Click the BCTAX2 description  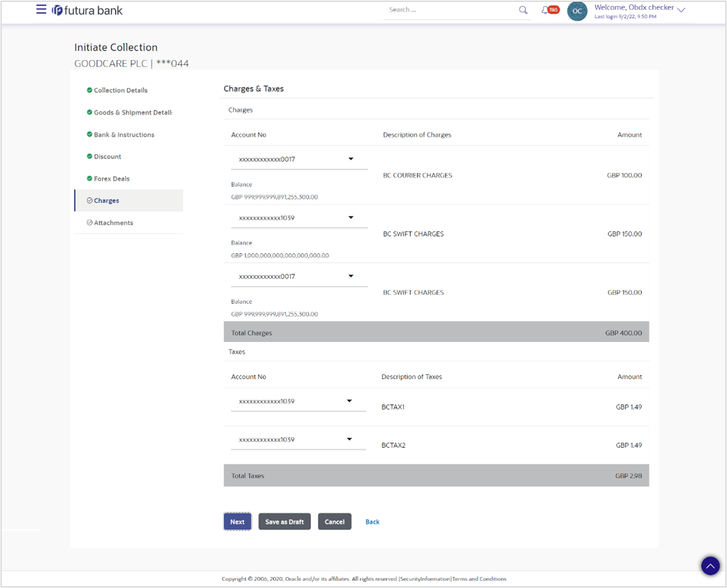point(393,446)
